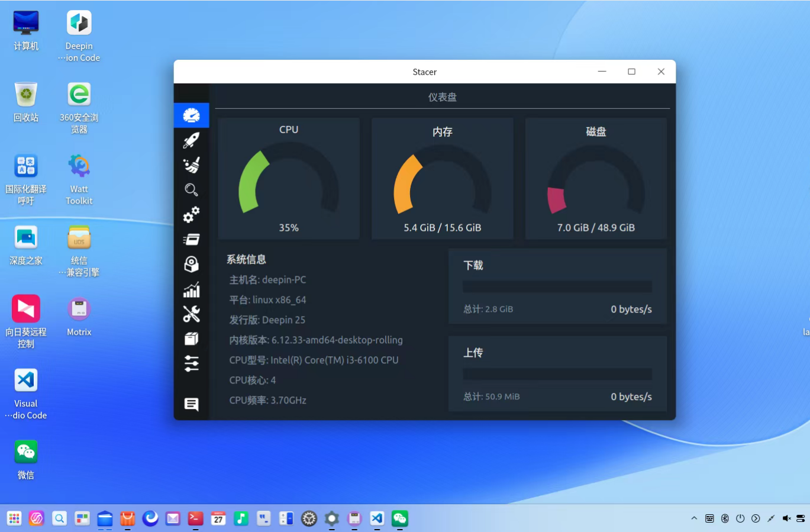
Task: Open the launcher grid icon in the dock
Action: [14, 518]
